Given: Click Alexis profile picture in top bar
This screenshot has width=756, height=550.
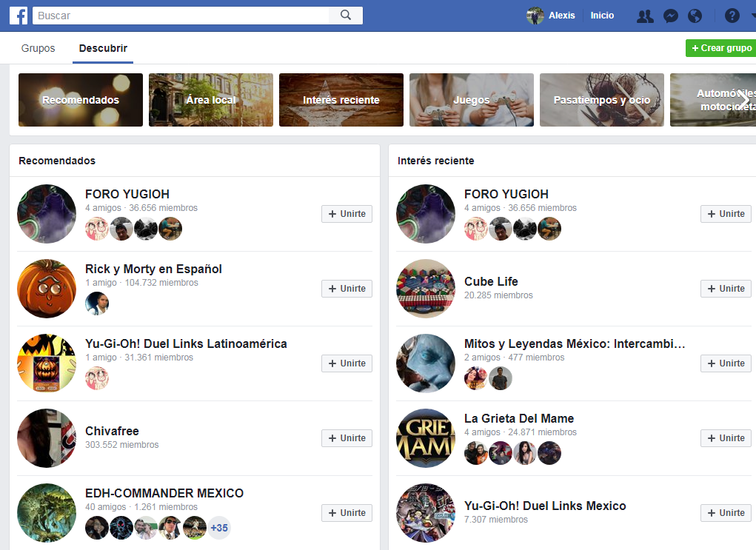Looking at the screenshot, I should (x=535, y=16).
